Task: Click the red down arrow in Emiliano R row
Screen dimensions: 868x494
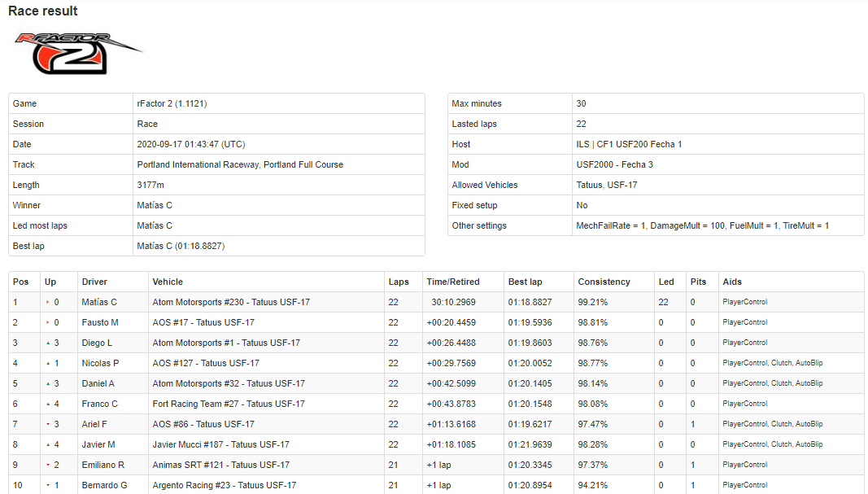Action: pos(48,466)
